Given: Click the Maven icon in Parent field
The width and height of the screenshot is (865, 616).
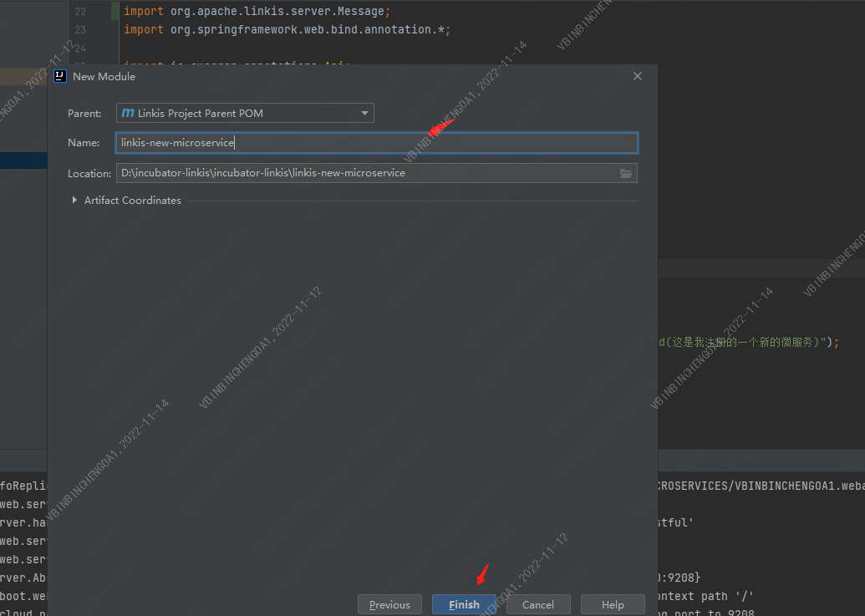Looking at the screenshot, I should click(127, 113).
